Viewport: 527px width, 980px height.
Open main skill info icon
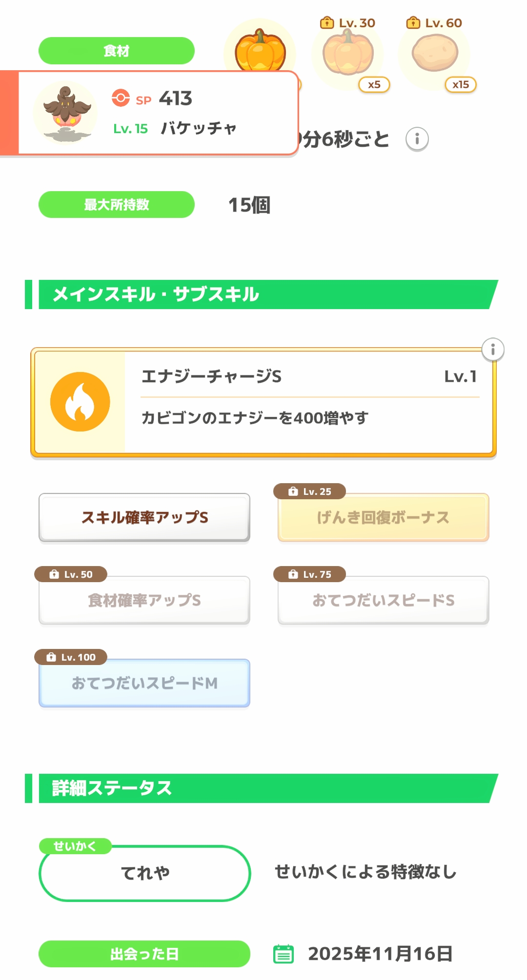click(493, 350)
